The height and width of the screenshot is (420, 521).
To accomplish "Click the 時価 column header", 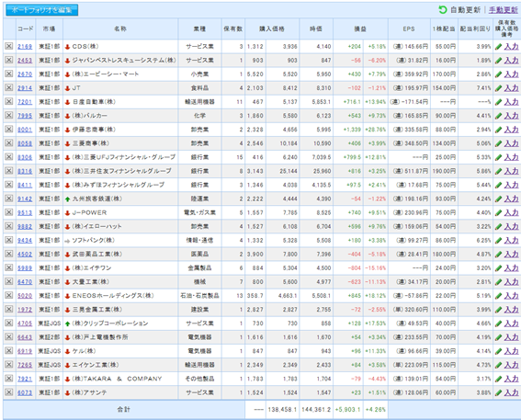I will coord(316,28).
